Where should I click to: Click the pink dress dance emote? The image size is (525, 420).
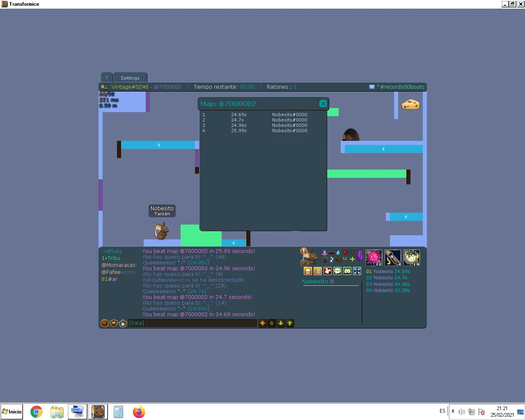tap(325, 252)
